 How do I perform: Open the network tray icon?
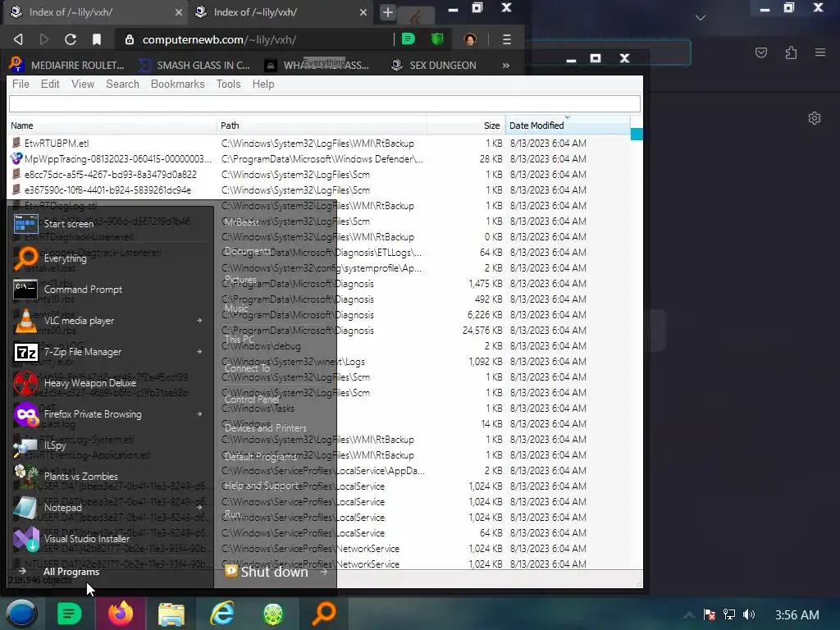[729, 614]
